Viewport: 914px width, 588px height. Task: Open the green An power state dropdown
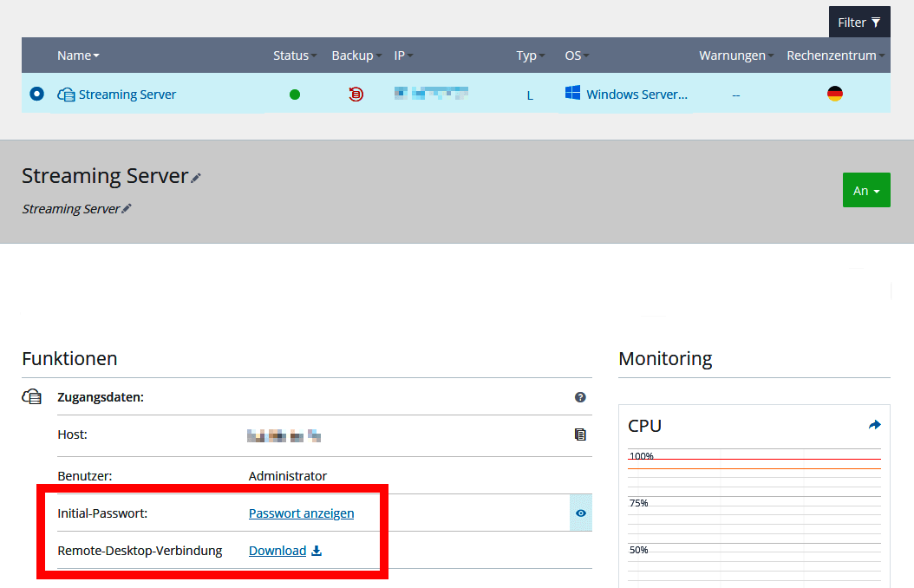pos(866,190)
